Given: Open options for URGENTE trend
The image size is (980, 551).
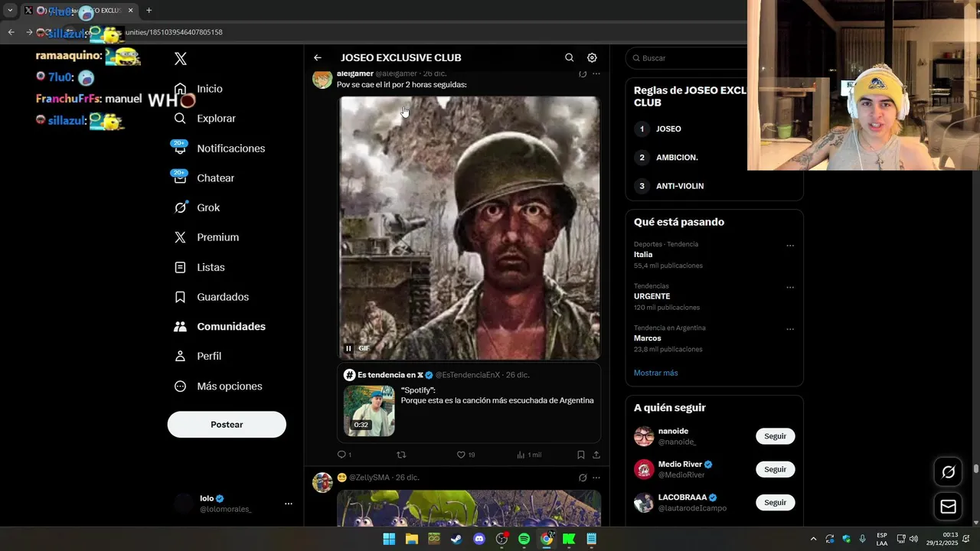Looking at the screenshot, I should point(790,288).
